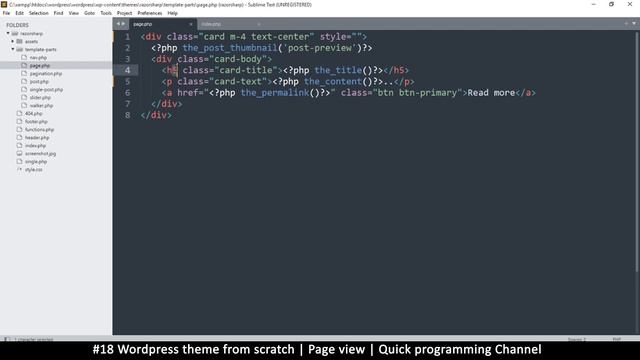Open slider.php in the sidebar
The image size is (640, 360).
tap(40, 98)
